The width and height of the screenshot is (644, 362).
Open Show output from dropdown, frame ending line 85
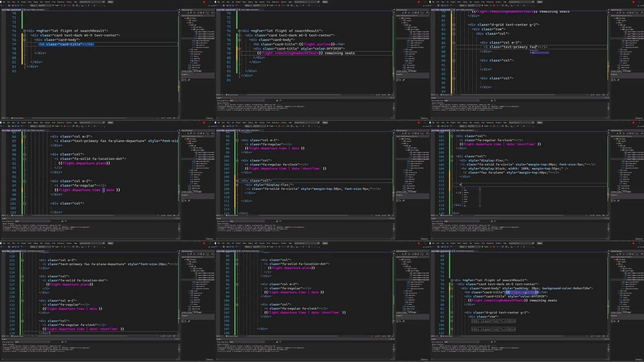tap(247, 100)
